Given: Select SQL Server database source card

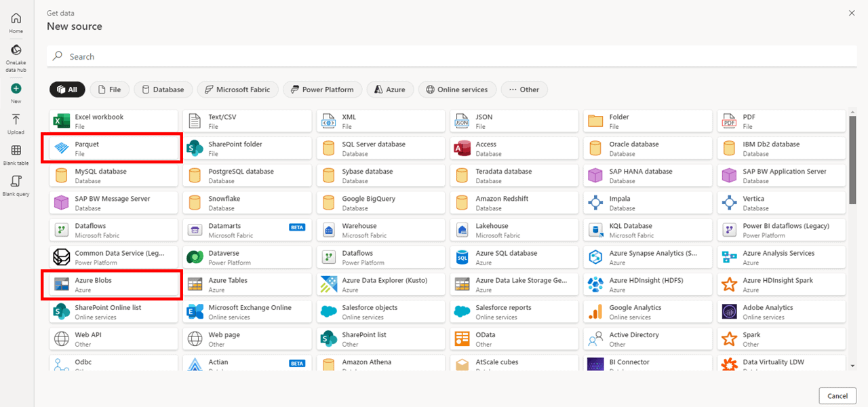Looking at the screenshot, I should point(380,149).
